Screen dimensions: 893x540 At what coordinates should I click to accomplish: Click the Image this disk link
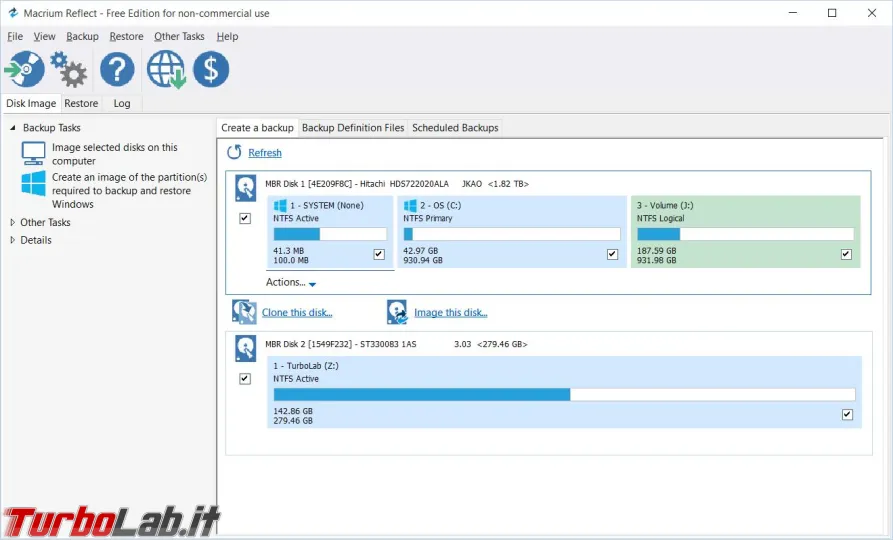[451, 313]
